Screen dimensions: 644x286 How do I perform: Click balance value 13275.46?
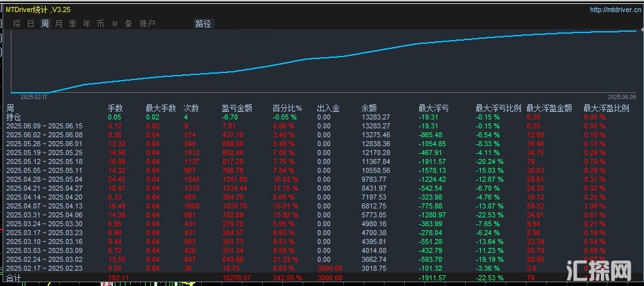click(x=376, y=135)
